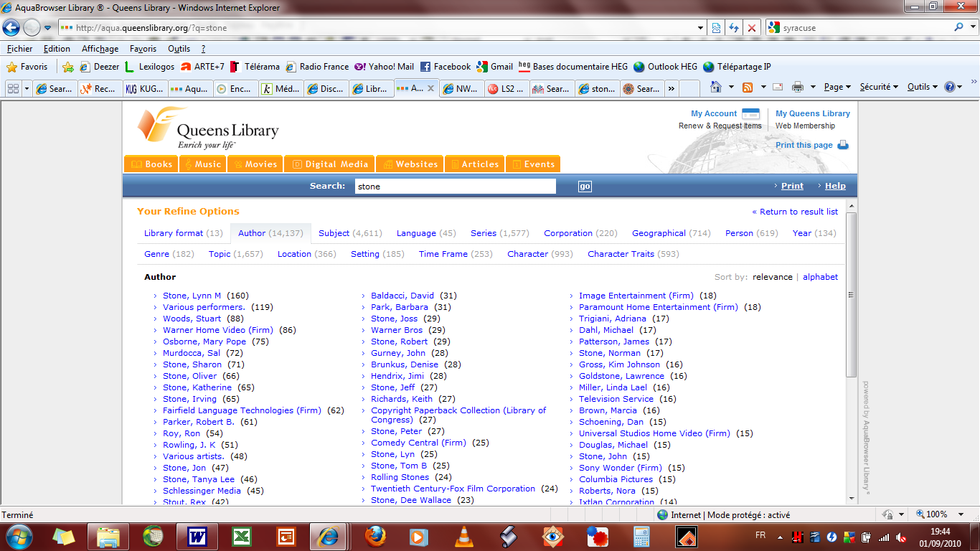Click the Home icon in command bar

coord(715,87)
